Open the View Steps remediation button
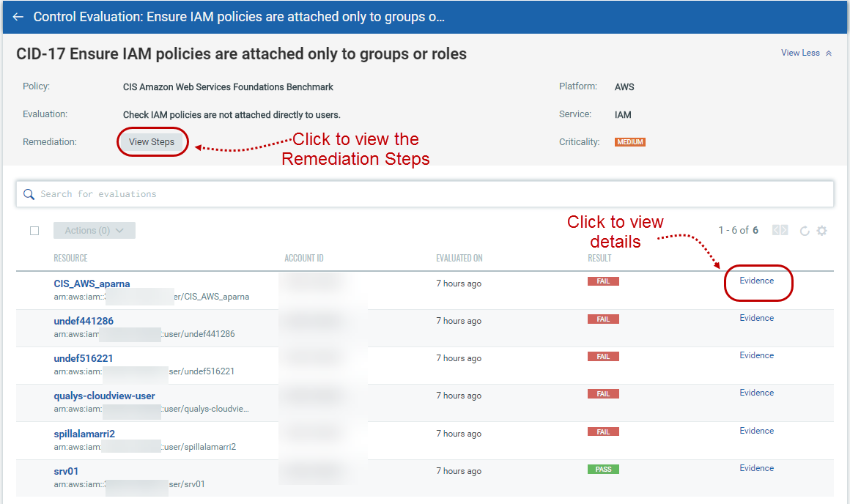This screenshot has width=850, height=504. click(x=152, y=142)
